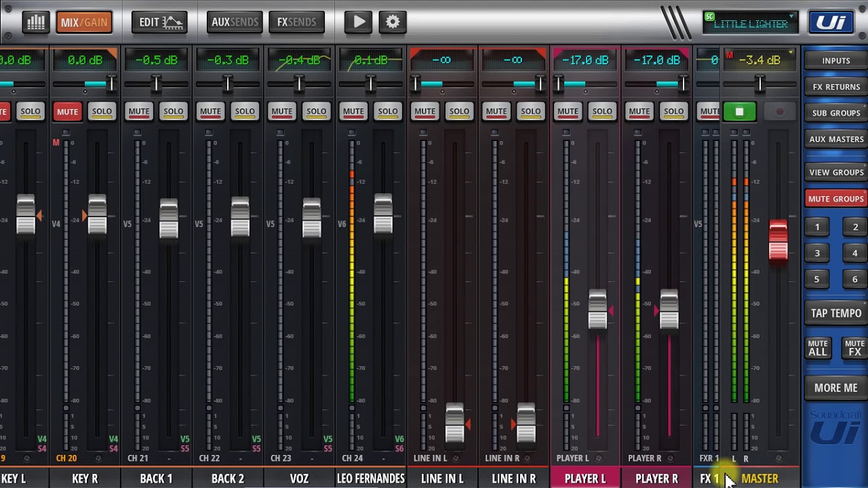Click the master record button
The height and width of the screenshot is (488, 868).
780,112
